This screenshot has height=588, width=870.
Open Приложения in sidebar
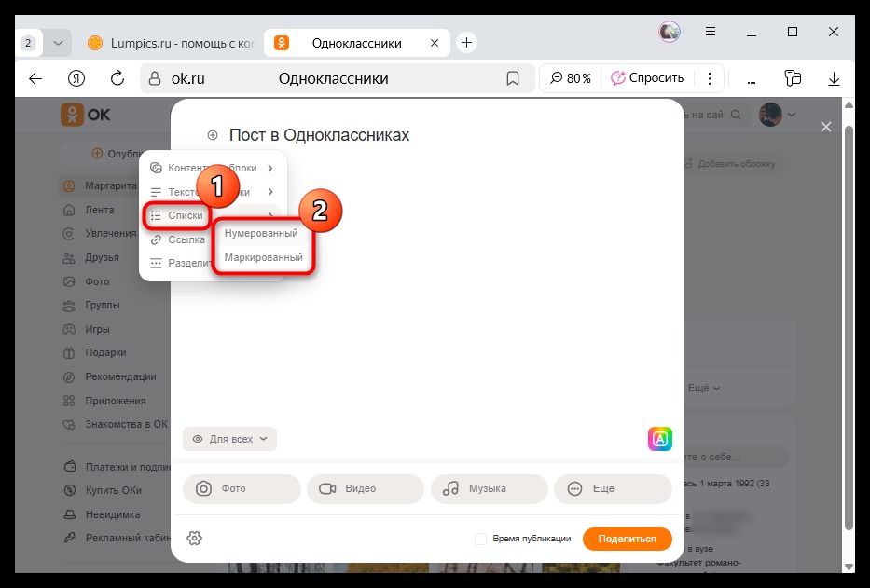115,401
